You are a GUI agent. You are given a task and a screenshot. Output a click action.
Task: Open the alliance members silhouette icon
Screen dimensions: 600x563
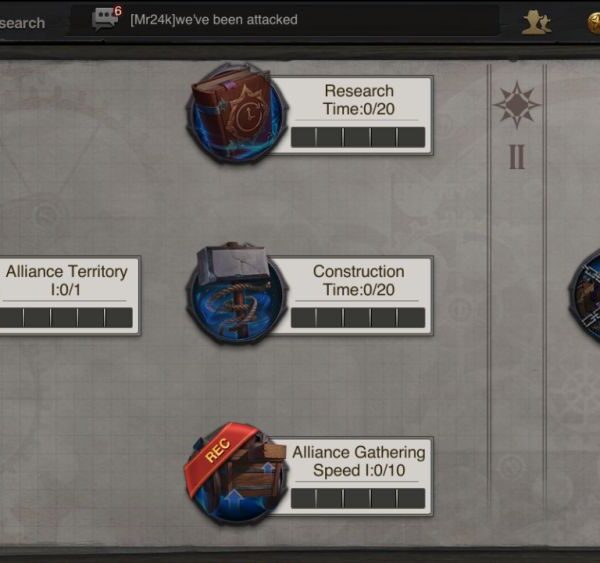pos(536,22)
